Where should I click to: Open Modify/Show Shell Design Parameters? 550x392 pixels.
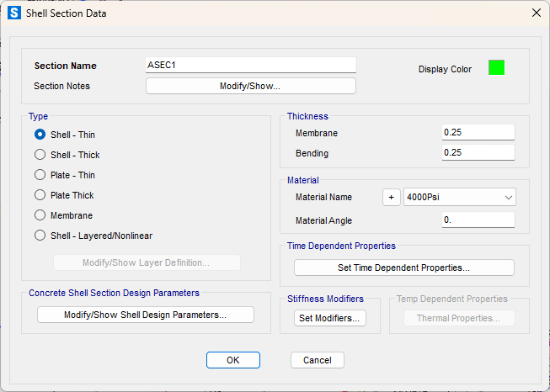(146, 315)
